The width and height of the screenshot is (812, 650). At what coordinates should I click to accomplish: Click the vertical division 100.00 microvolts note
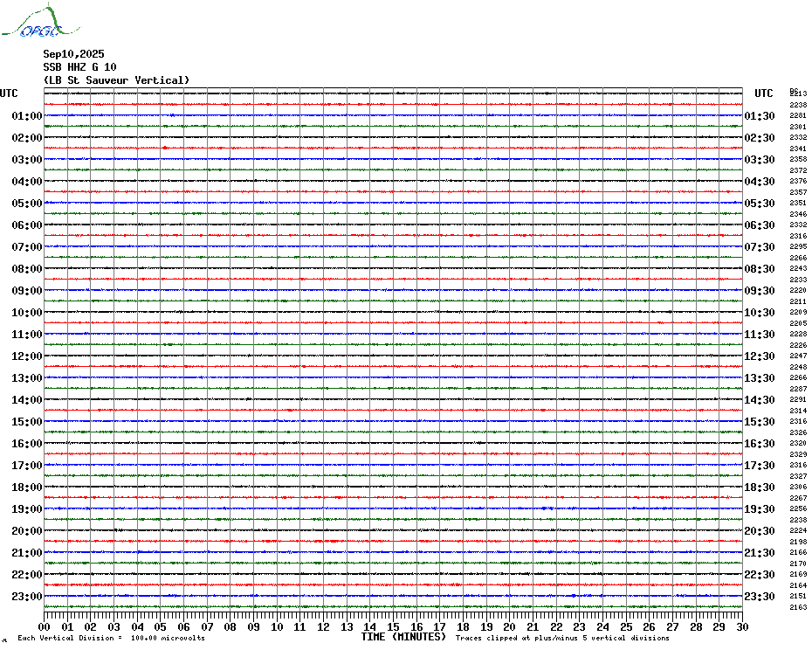112,638
